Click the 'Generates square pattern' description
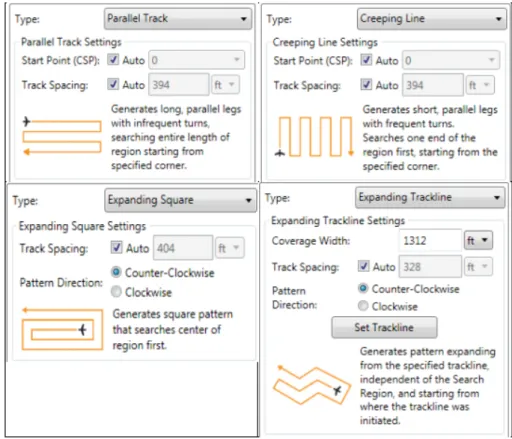Image resolution: width=512 pixels, height=439 pixels. [173, 329]
